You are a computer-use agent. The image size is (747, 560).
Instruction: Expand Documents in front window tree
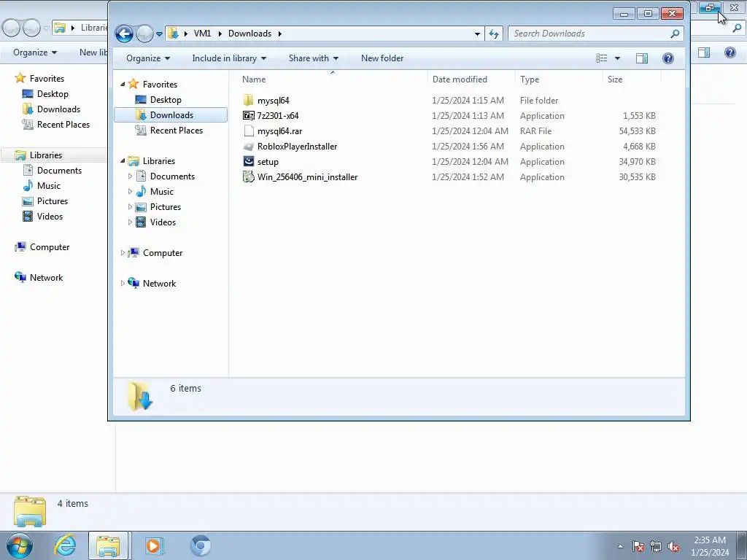click(130, 176)
